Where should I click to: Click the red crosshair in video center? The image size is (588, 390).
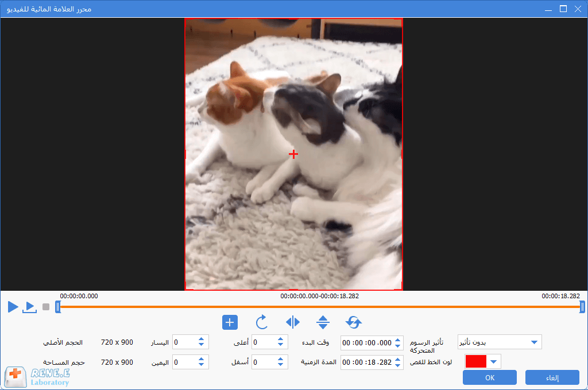(x=293, y=154)
